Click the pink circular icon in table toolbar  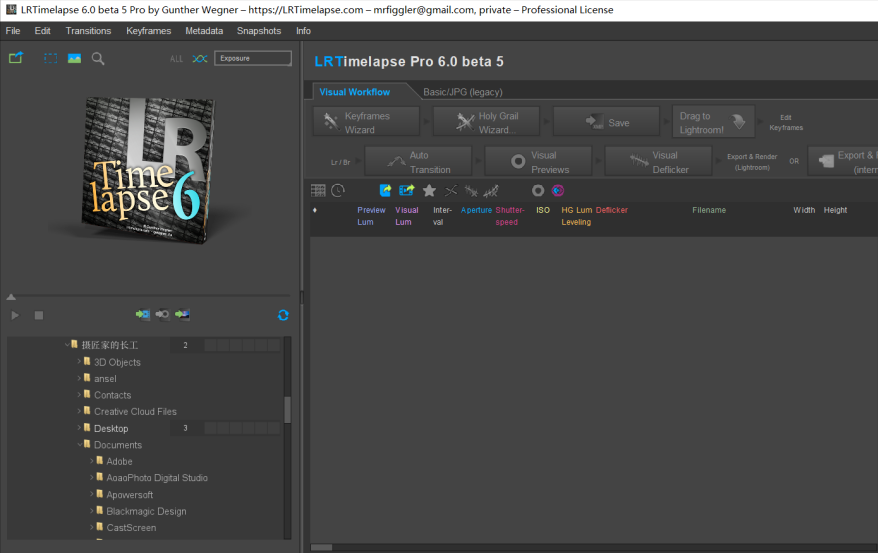[x=558, y=190]
